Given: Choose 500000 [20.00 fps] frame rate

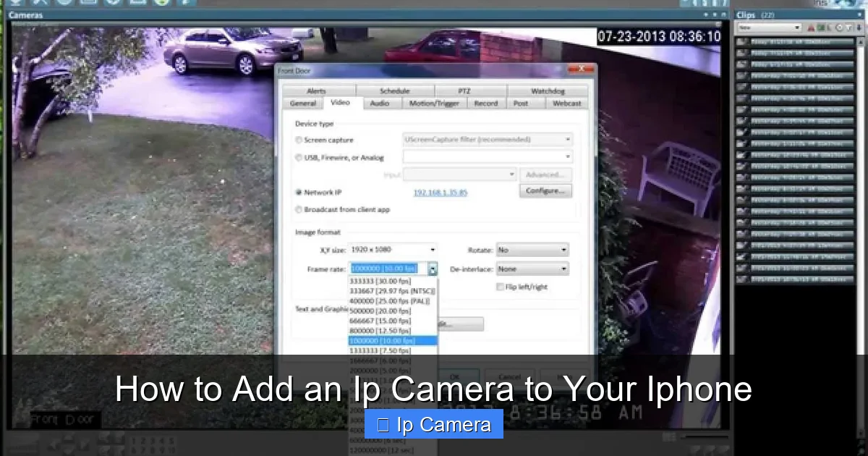Looking at the screenshot, I should pyautogui.click(x=393, y=311).
